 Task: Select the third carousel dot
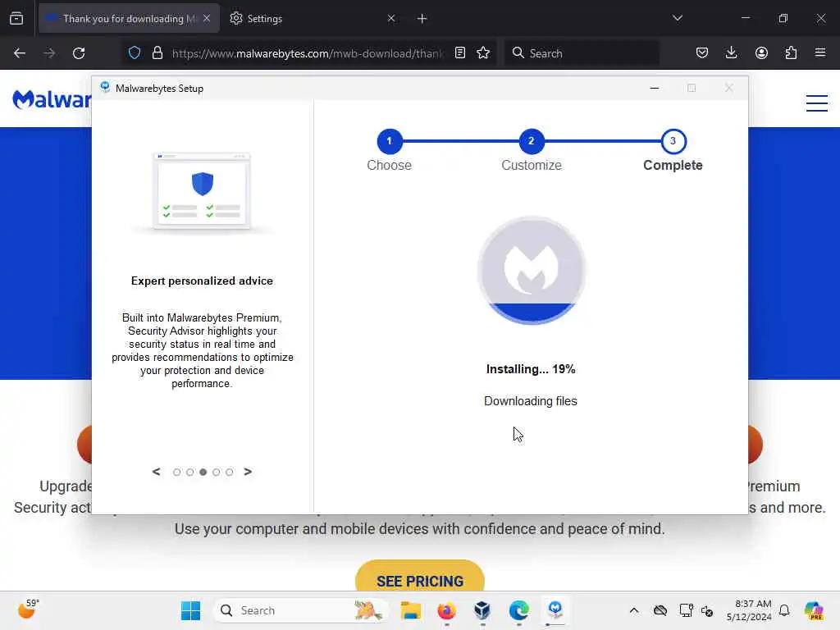203,472
